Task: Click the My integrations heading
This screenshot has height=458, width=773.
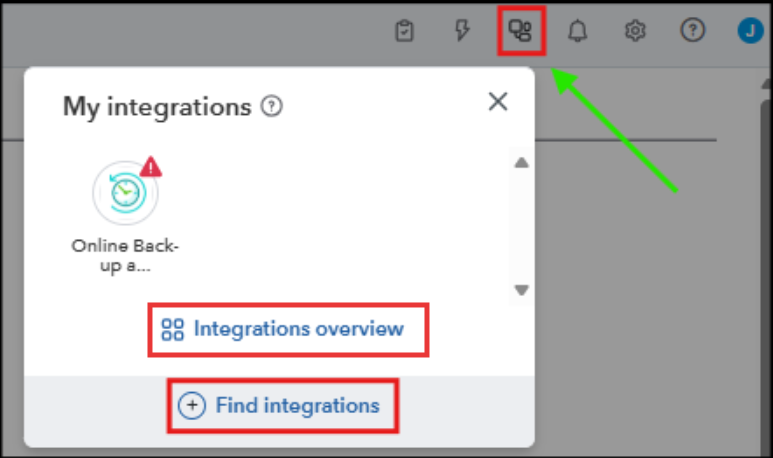Action: (x=156, y=105)
